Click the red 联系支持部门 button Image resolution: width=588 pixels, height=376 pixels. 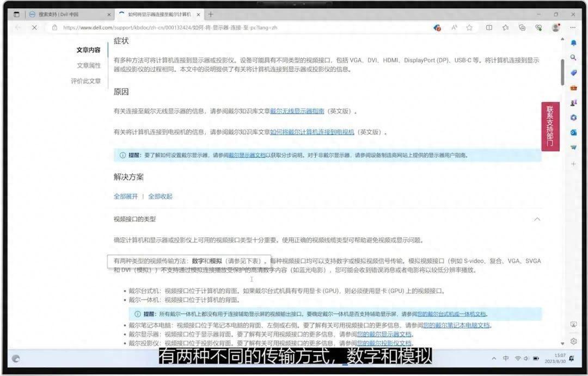[550, 126]
